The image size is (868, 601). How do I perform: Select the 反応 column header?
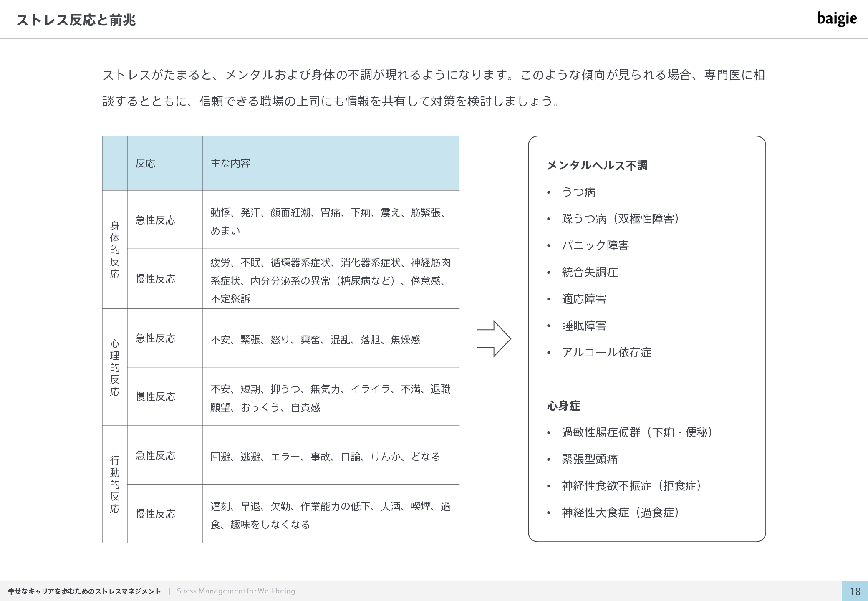145,163
